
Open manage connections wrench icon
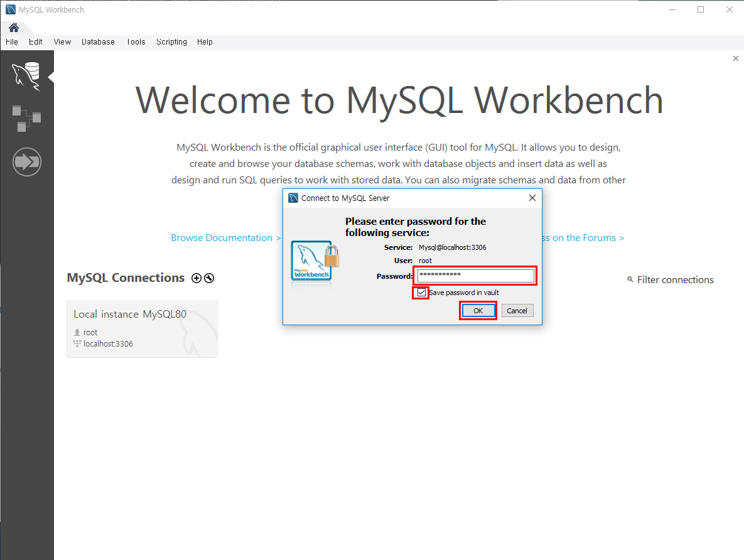tap(209, 278)
